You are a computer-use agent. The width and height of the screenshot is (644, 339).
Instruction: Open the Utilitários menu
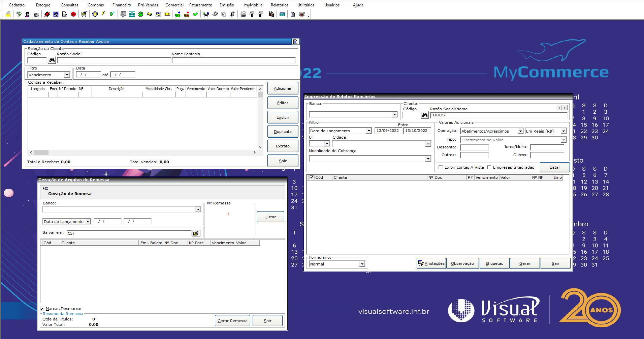coord(306,5)
